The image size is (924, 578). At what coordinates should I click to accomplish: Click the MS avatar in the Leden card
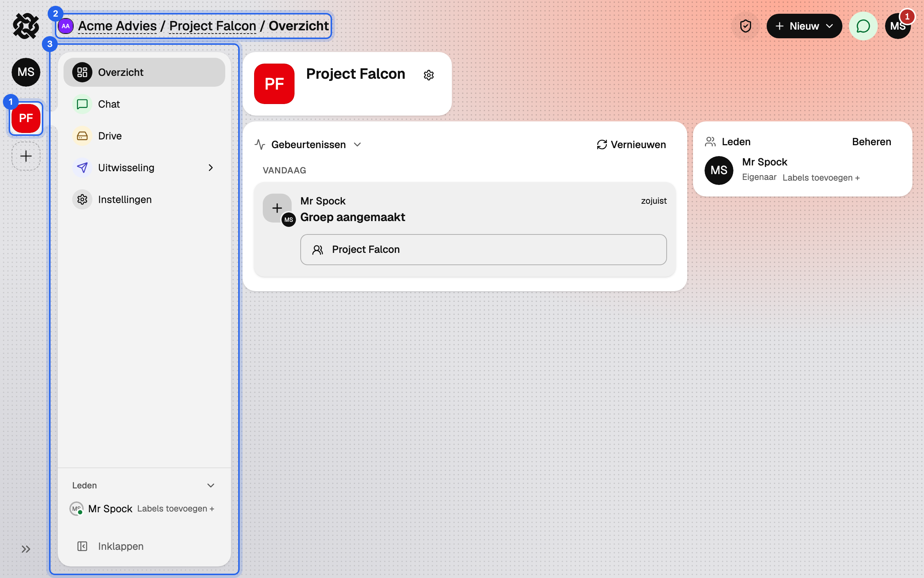719,171
